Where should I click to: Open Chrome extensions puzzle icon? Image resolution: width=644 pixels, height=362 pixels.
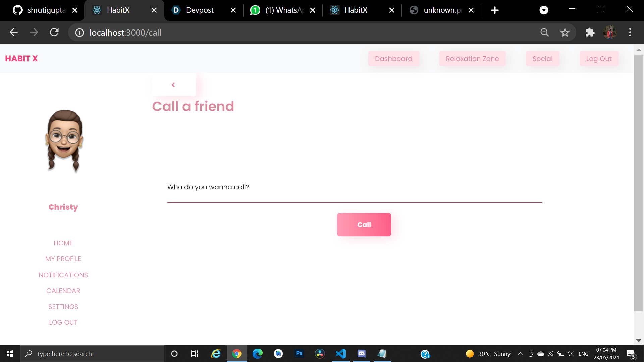590,33
